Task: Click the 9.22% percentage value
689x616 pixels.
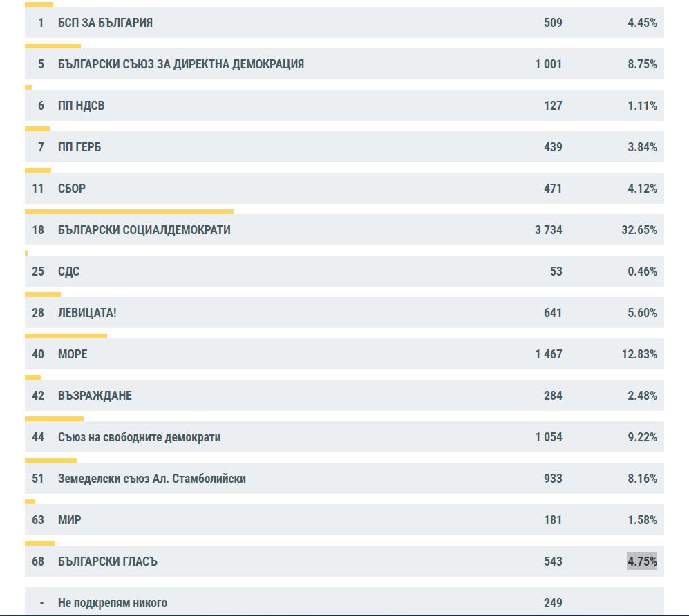Action: [642, 437]
